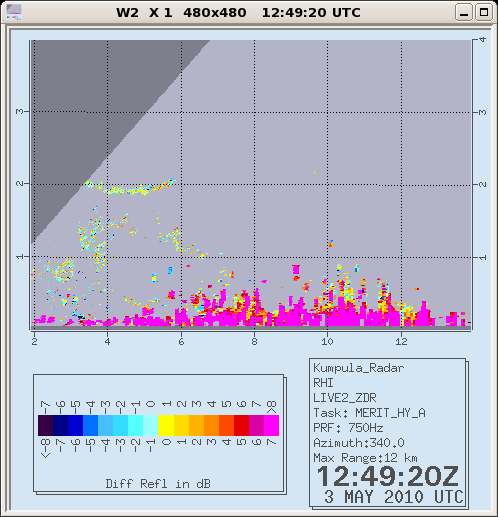Click the 2 km height label on left axis
Image resolution: width=498 pixels, height=517 pixels.
[x=20, y=184]
